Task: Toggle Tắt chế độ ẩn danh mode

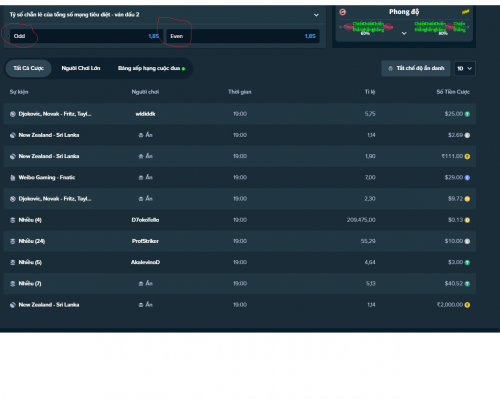Action: 416,68
